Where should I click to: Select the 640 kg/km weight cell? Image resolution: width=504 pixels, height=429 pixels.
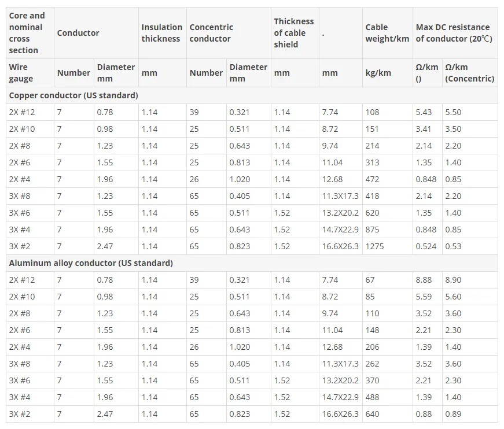coord(372,414)
